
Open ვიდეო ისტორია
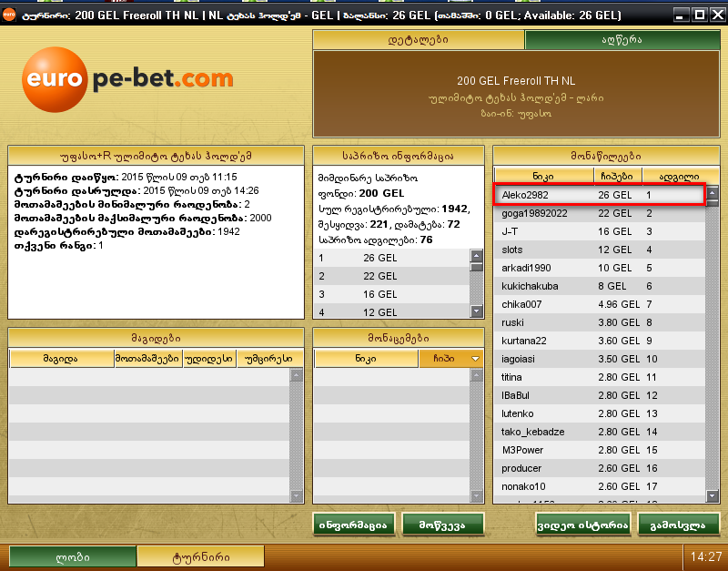pyautogui.click(x=583, y=525)
